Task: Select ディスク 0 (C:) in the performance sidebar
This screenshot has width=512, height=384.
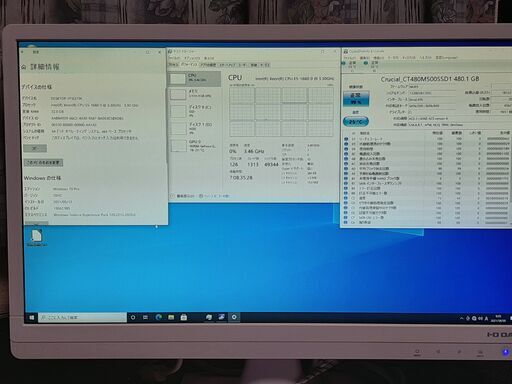Action: pyautogui.click(x=195, y=111)
